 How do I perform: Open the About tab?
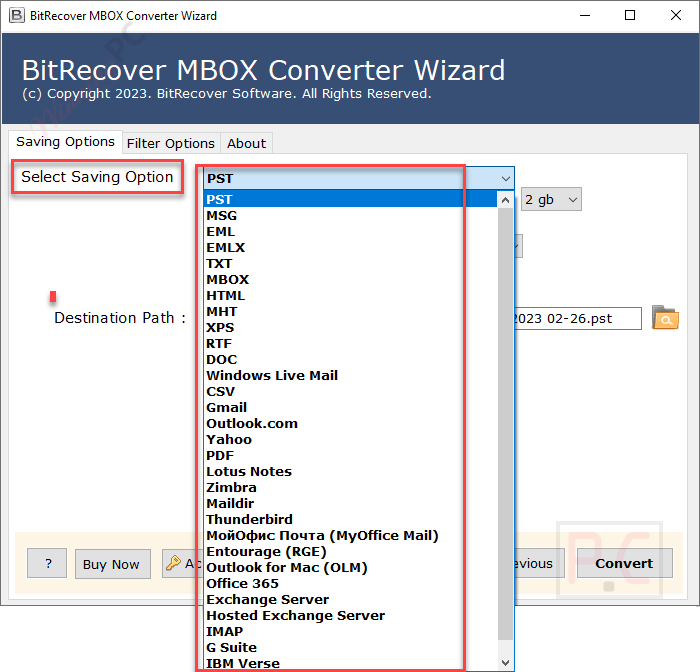[246, 143]
